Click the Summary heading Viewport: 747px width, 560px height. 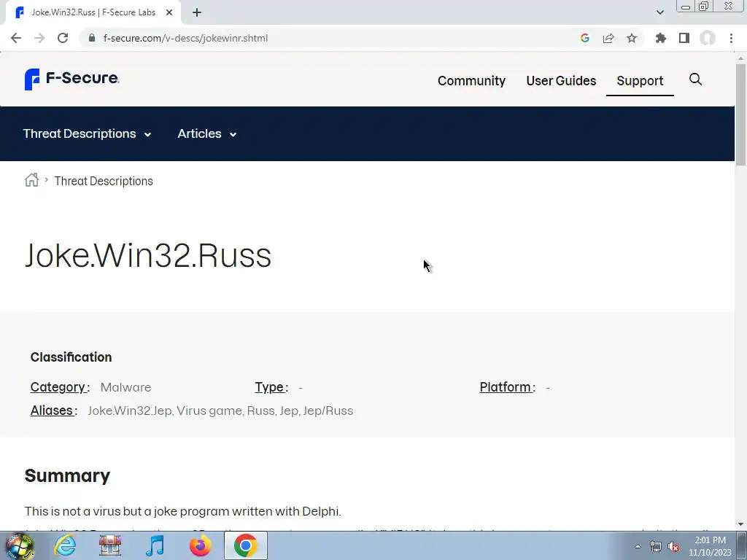[67, 475]
